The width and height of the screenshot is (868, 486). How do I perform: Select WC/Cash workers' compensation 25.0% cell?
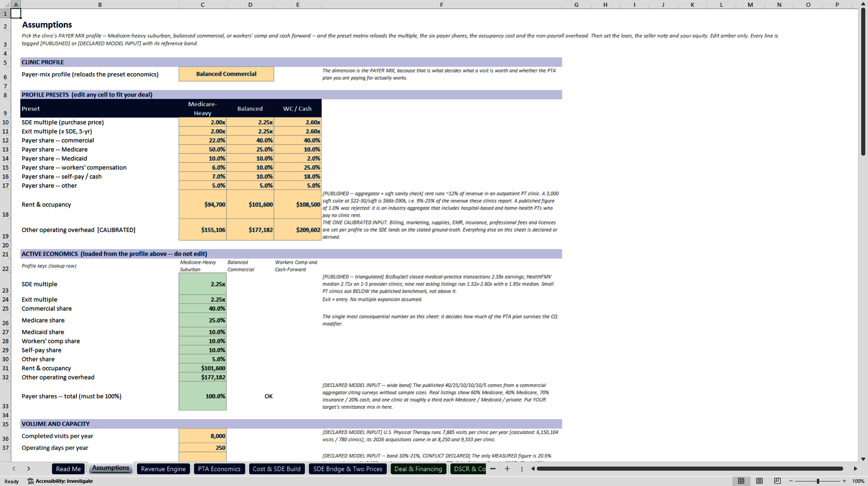[x=297, y=168]
